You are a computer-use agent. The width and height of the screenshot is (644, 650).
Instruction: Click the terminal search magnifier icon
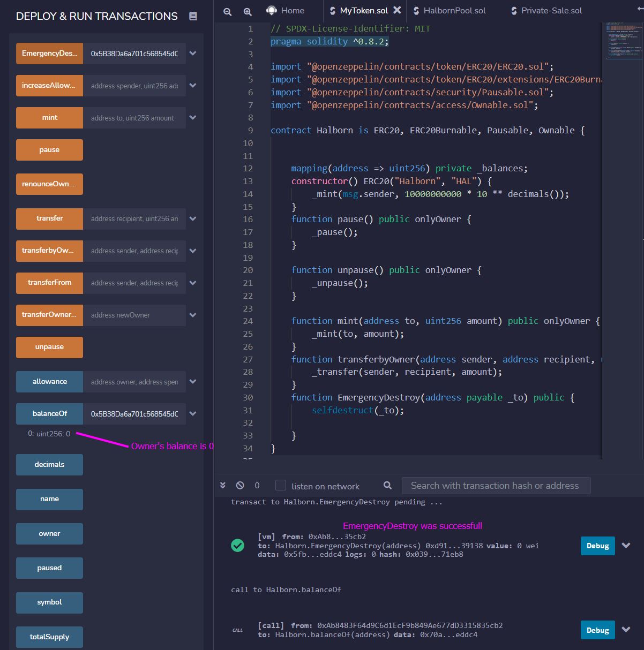click(x=387, y=486)
